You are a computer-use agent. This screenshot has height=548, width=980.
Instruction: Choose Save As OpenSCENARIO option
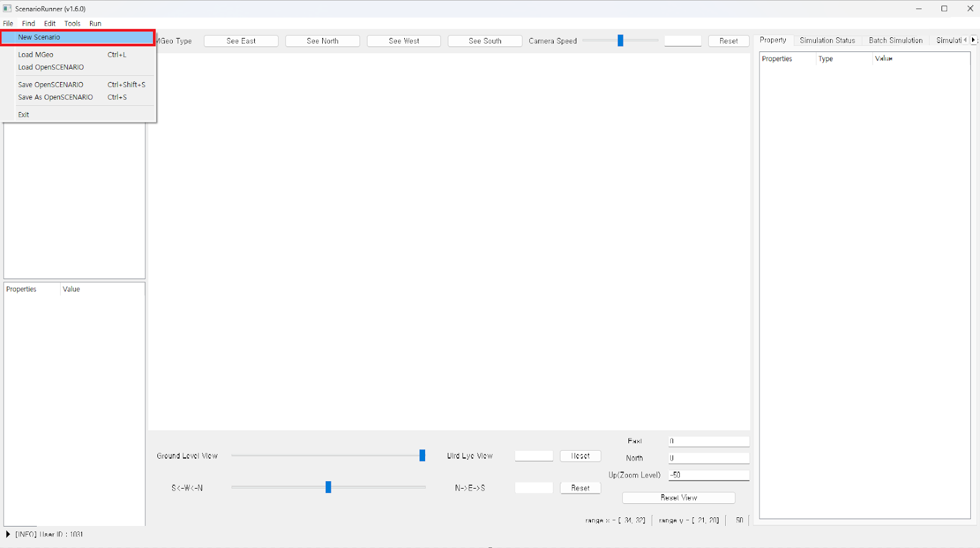click(x=56, y=97)
